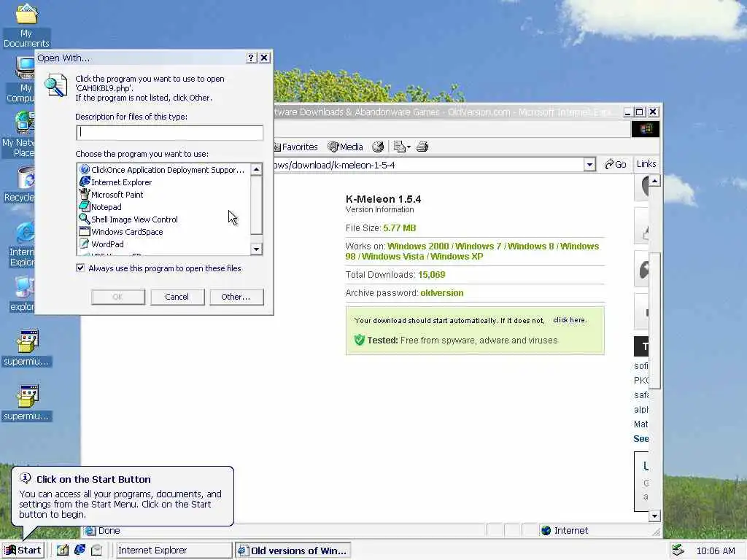Viewport: 747px width, 560px height.
Task: Select Internet Explorer in program list
Action: (x=116, y=182)
